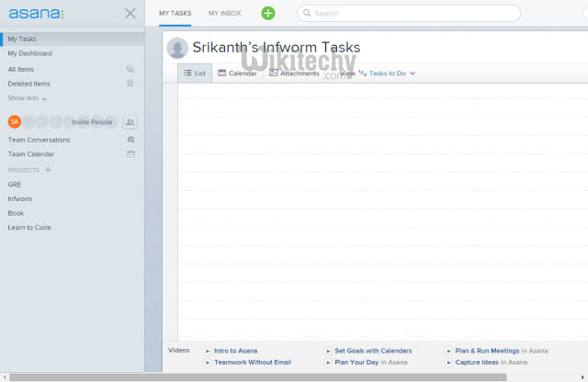Viewport: 588px width, 382px height.
Task: Open the Teamwork Without Email video link
Action: coord(253,363)
